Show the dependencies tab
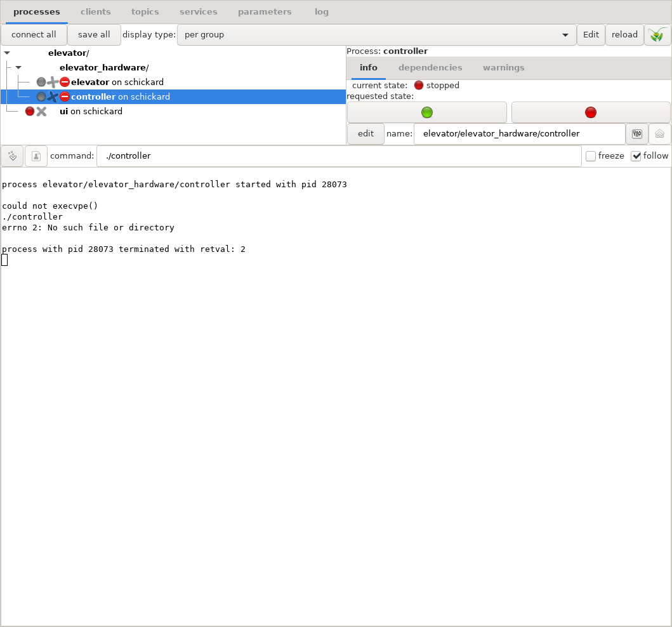 pos(430,68)
